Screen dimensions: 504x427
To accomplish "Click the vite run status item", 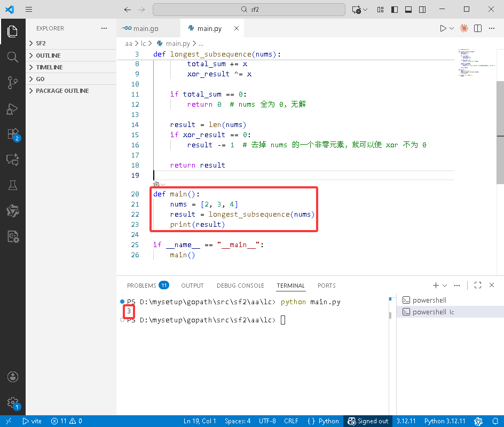I will [32, 421].
